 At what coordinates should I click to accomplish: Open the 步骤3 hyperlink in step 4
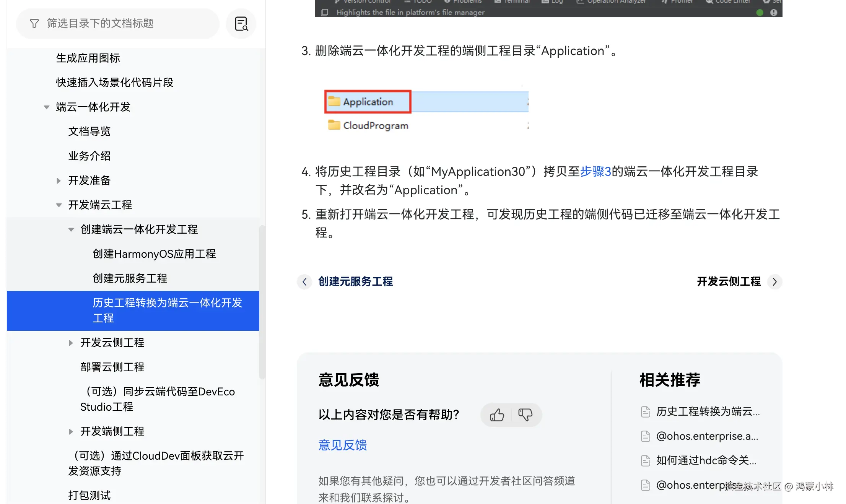[x=595, y=172]
